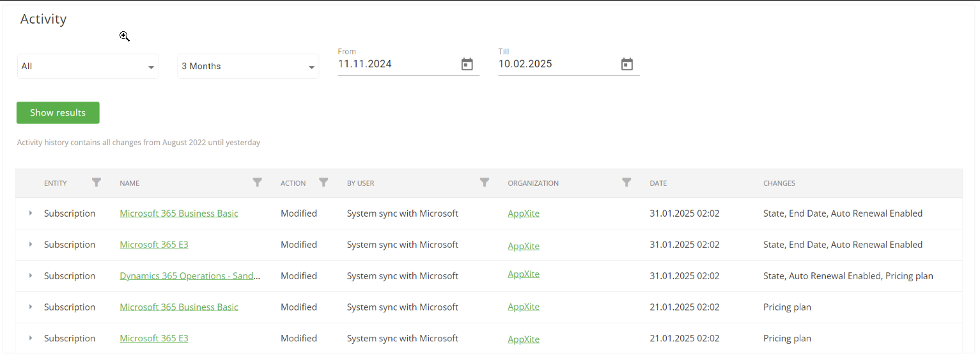Expand the last Microsoft 365 E3 row
The height and width of the screenshot is (354, 980).
31,339
